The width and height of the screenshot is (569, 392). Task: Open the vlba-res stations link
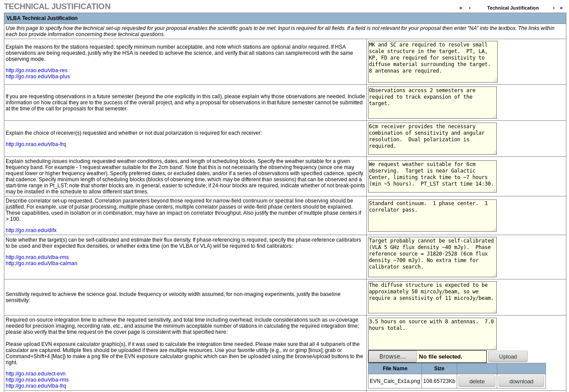[x=36, y=70]
